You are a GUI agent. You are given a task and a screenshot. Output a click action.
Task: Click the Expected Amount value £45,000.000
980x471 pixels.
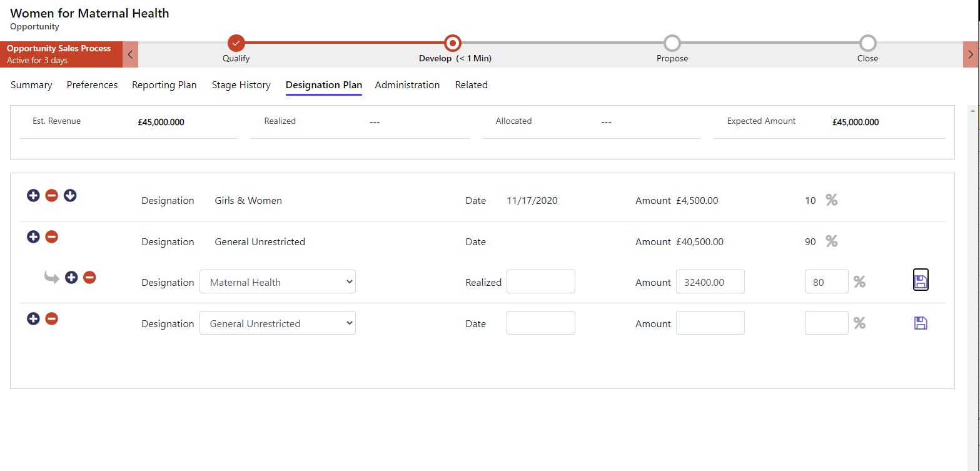click(856, 123)
